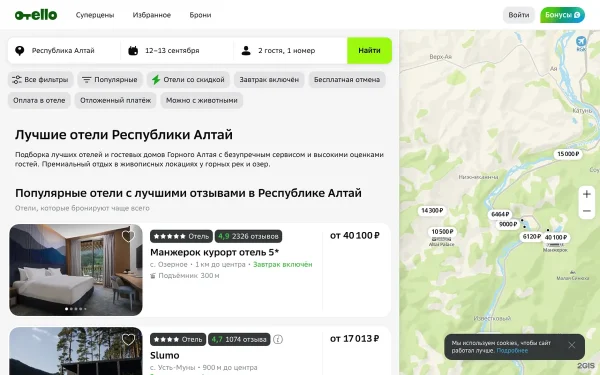Toggle the Бесплатная отмена filter
This screenshot has width=600, height=375.
pos(347,80)
